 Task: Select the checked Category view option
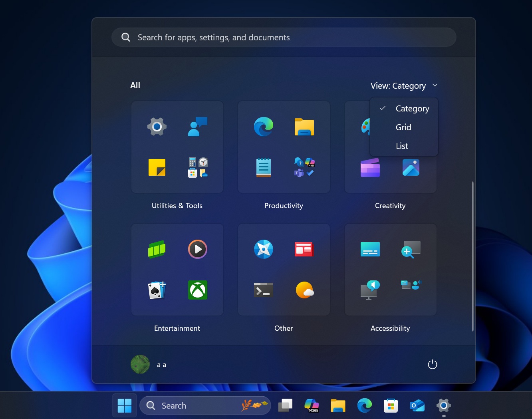(x=412, y=108)
